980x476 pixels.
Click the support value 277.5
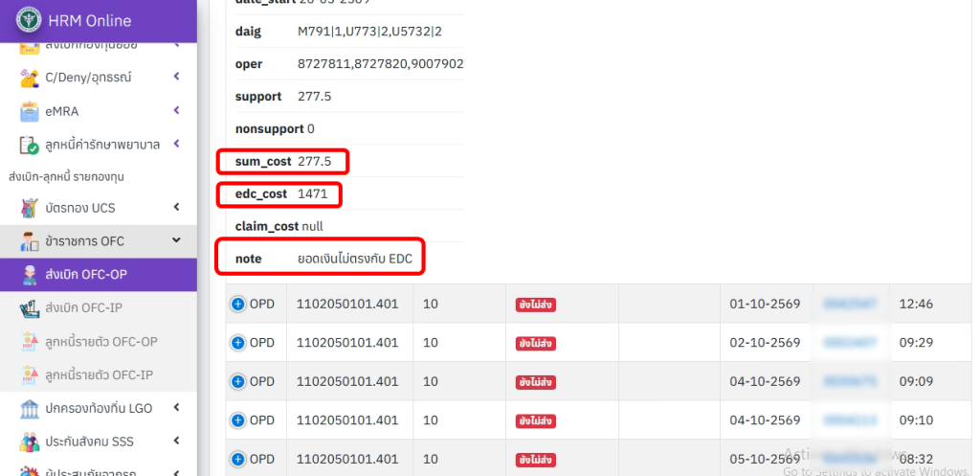point(314,97)
